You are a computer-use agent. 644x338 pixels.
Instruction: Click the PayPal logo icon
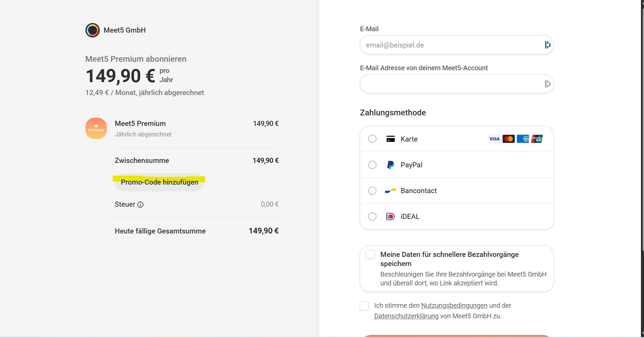391,165
